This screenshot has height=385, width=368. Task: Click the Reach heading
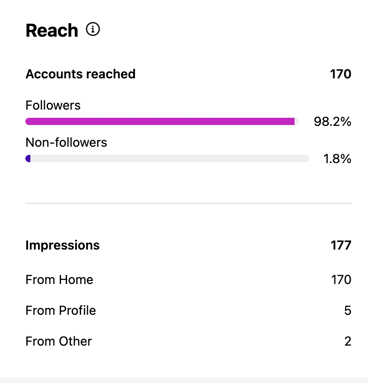[52, 31]
